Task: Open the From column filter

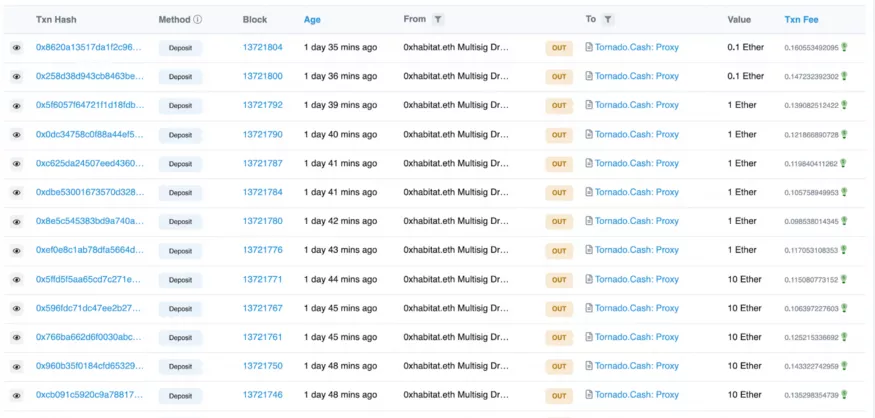Action: (x=438, y=20)
